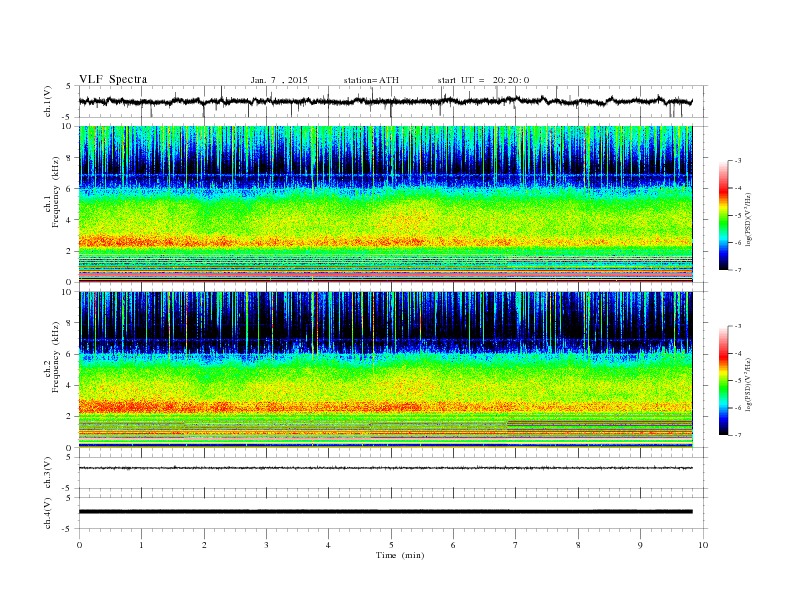
Task: Click the ch.2 spectrogram color scale bar
Action: coord(723,380)
